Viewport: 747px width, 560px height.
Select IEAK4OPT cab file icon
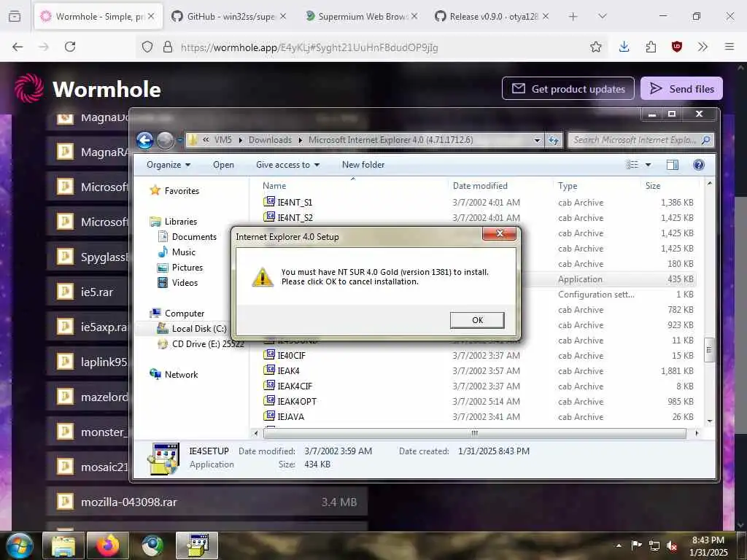tap(269, 401)
